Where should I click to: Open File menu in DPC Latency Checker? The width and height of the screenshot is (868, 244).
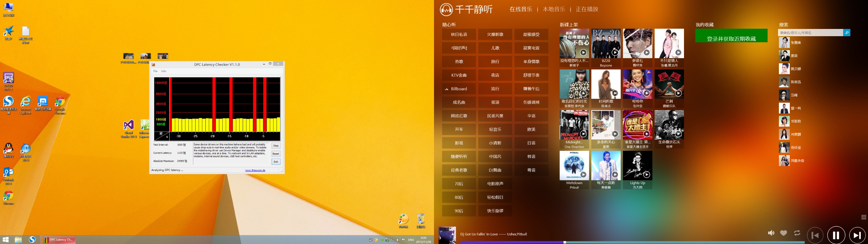(x=155, y=71)
